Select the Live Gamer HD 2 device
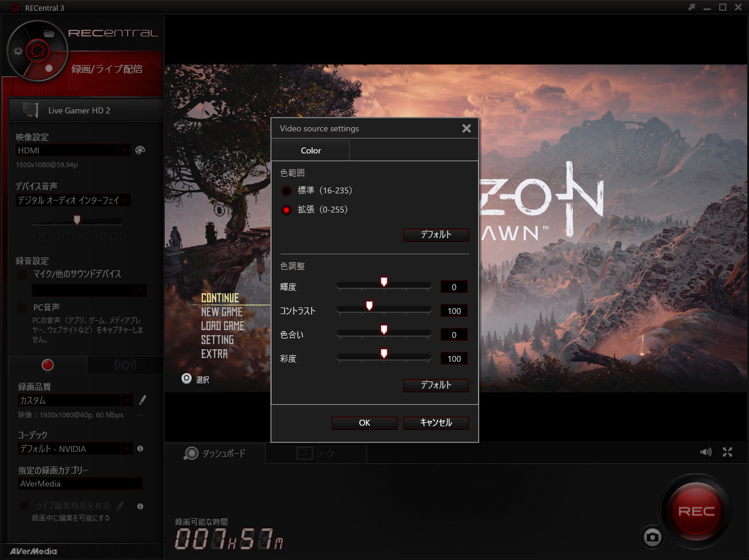Screen dimensions: 749x560 [85, 110]
